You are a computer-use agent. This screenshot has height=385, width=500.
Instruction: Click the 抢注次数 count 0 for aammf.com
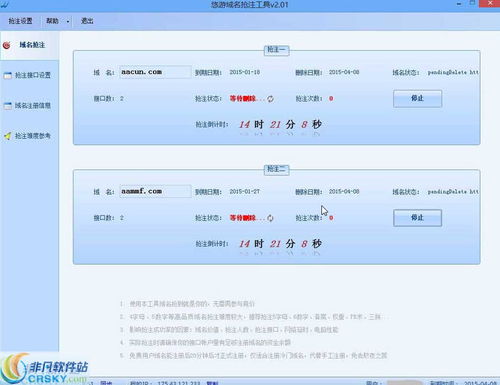coord(331,218)
